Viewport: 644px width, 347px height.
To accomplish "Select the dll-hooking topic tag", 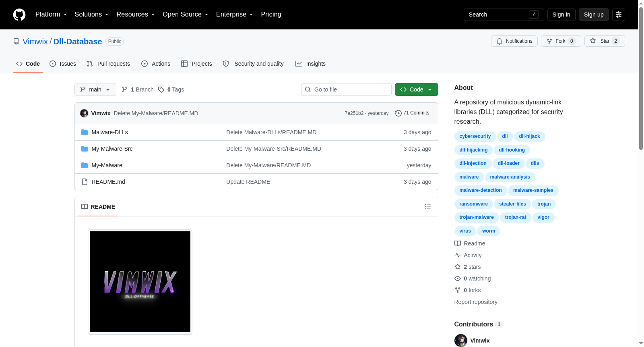I will 512,150.
